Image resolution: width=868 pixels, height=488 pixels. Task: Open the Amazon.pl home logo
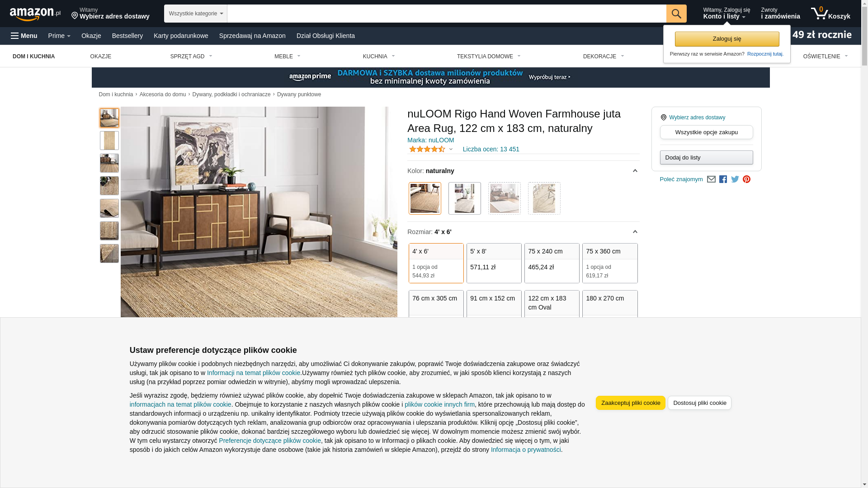pyautogui.click(x=35, y=14)
